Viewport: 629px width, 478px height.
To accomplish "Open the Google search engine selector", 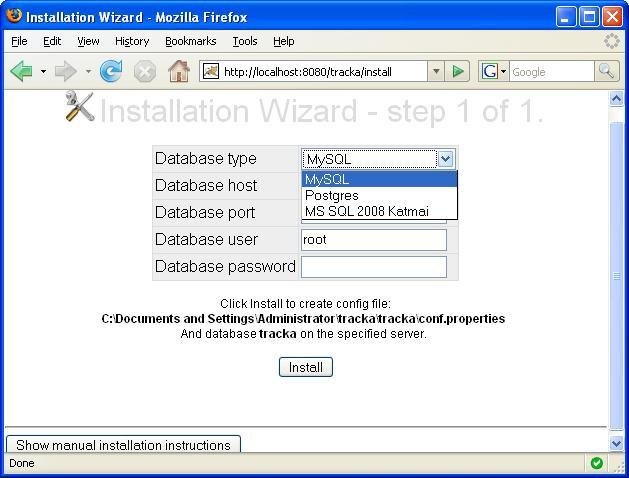I will pos(494,71).
